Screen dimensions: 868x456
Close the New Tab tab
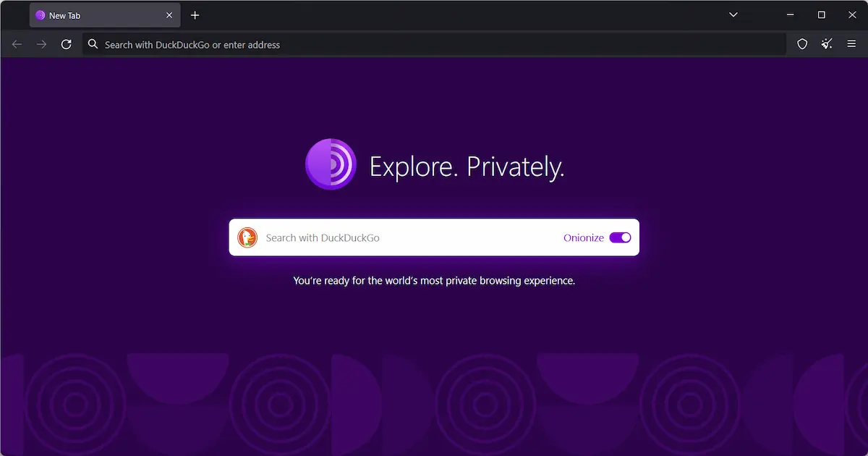point(169,14)
